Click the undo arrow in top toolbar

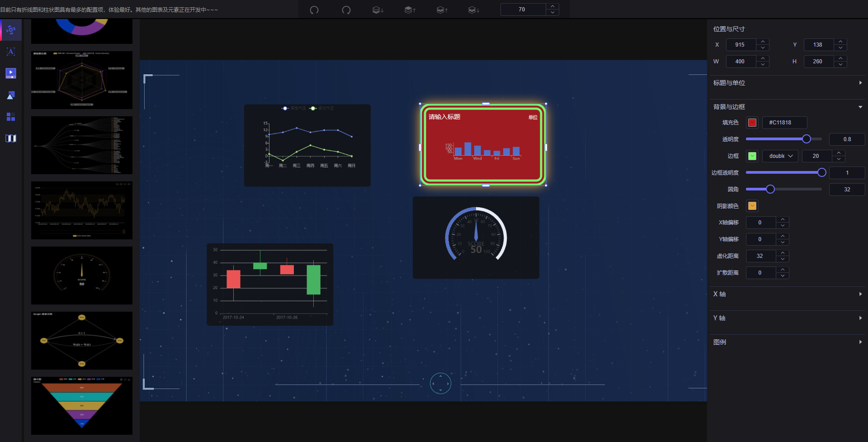[x=314, y=10]
